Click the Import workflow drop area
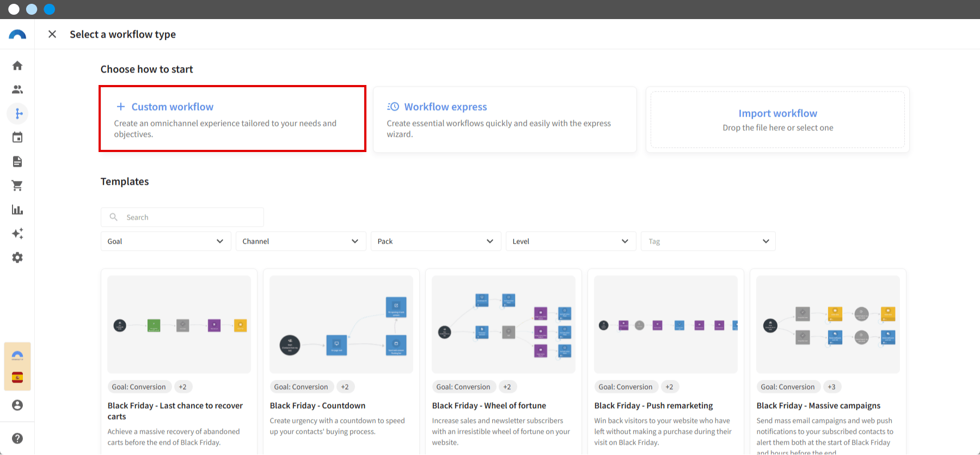The image size is (980, 455). pos(777,120)
